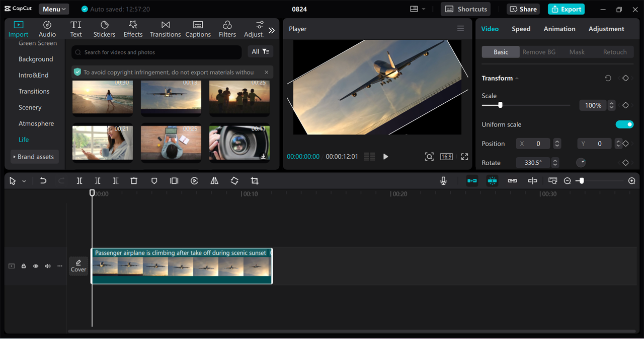The image size is (644, 339).
Task: Click the player fit-to-screen scan icon
Action: 429,157
